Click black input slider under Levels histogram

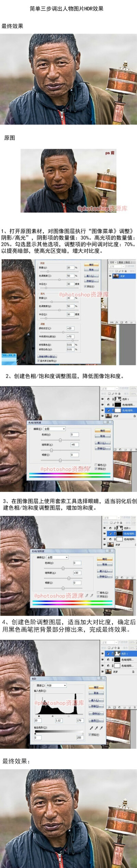click(39, 716)
